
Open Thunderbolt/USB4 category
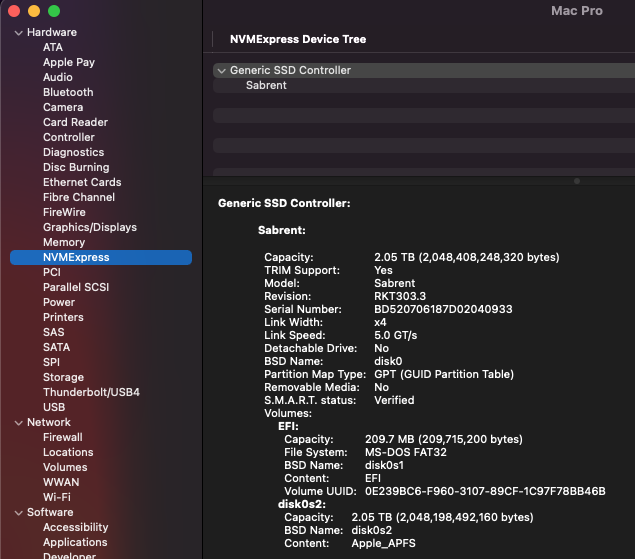[92, 392]
